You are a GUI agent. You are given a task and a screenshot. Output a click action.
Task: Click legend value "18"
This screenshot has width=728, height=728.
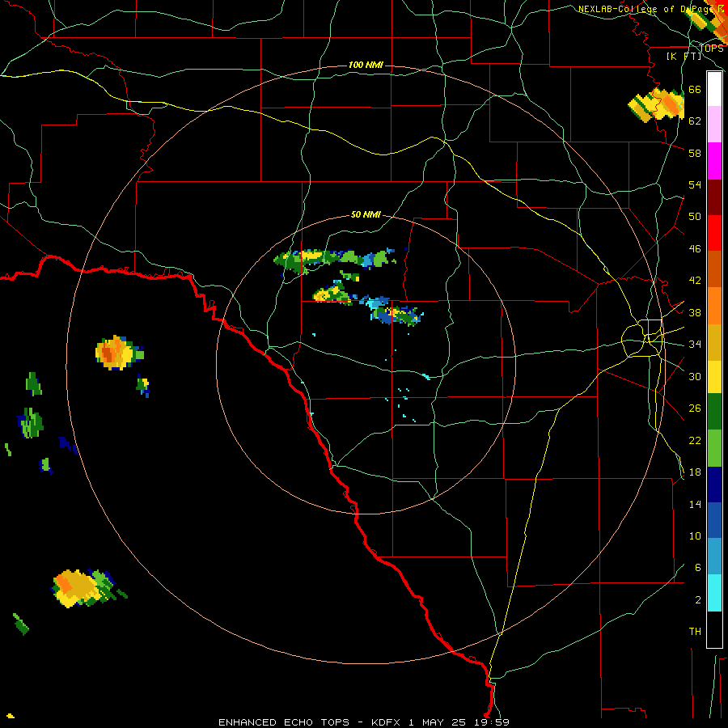[695, 472]
